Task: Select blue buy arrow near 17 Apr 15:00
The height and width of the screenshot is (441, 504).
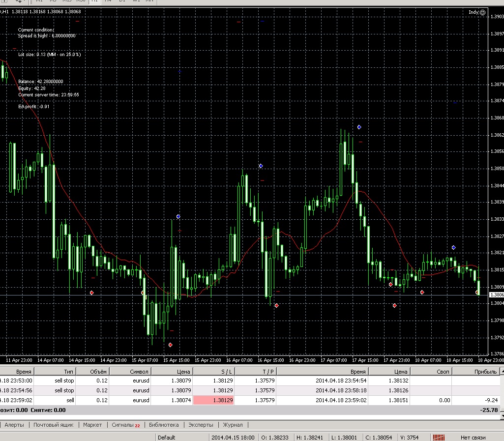Action: tap(359, 127)
